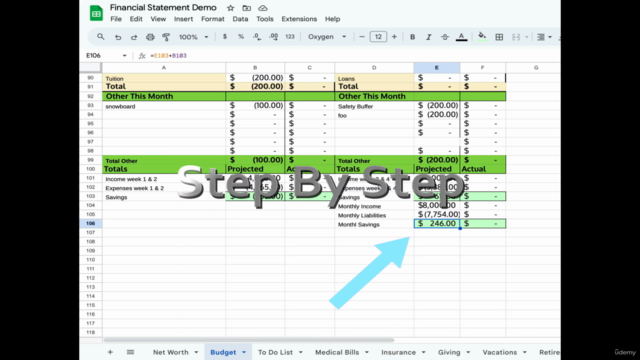Format as currency with dollar icon
The width and height of the screenshot is (640, 360).
tap(224, 37)
